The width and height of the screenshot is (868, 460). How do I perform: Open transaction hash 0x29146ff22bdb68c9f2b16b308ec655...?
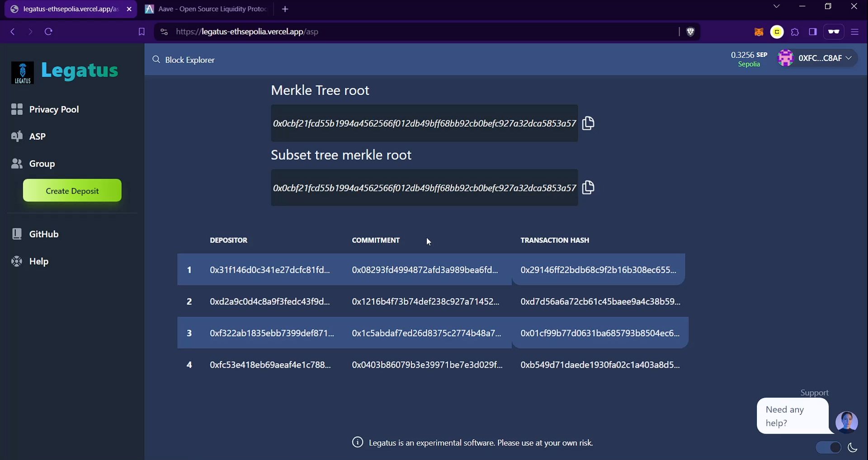[x=598, y=270]
